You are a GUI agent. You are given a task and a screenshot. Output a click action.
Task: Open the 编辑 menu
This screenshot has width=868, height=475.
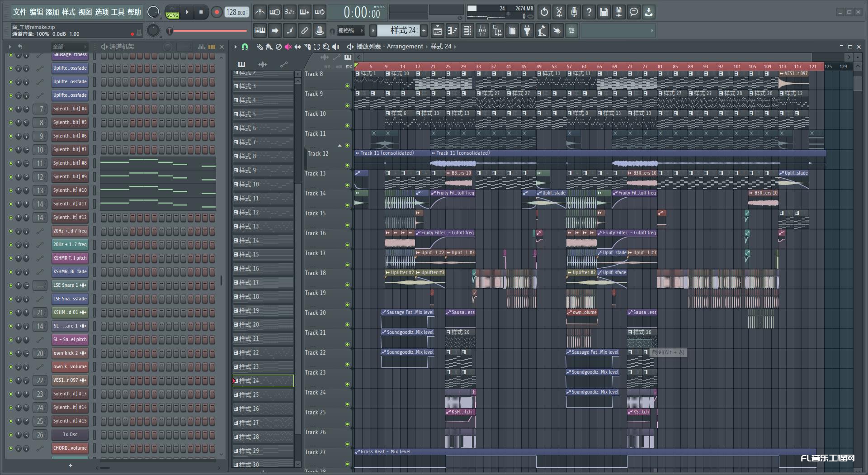(x=37, y=12)
